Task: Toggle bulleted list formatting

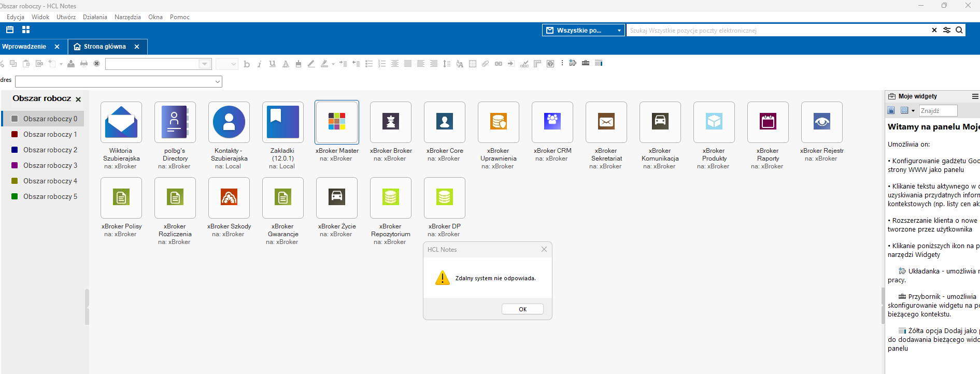Action: coord(369,64)
